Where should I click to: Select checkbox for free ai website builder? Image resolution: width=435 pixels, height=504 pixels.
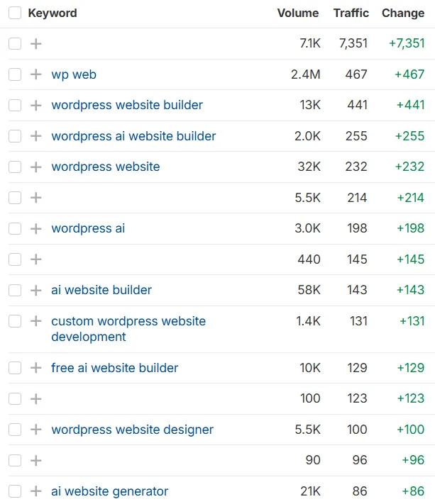[x=15, y=368]
